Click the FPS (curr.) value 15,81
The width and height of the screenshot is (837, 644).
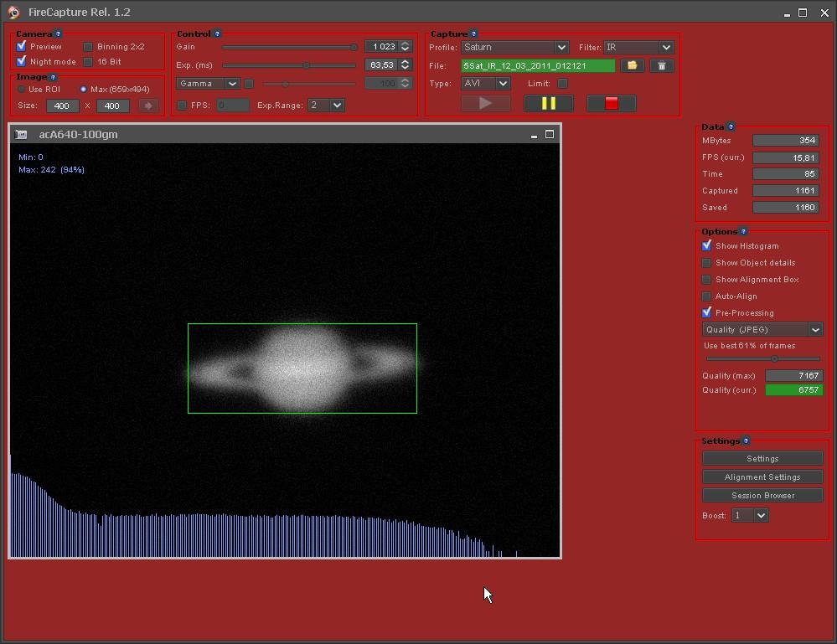point(785,158)
